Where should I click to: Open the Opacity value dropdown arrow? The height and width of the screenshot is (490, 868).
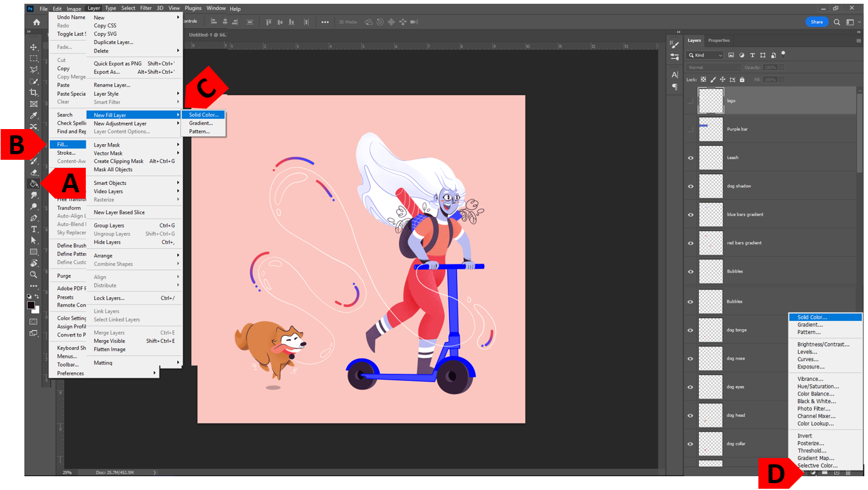tap(782, 67)
